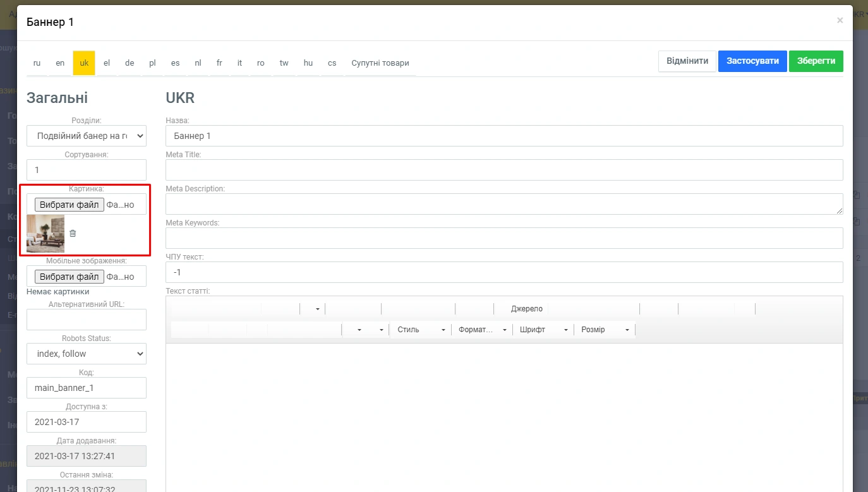
Task: Open the Супутні товари tab
Action: tap(380, 63)
